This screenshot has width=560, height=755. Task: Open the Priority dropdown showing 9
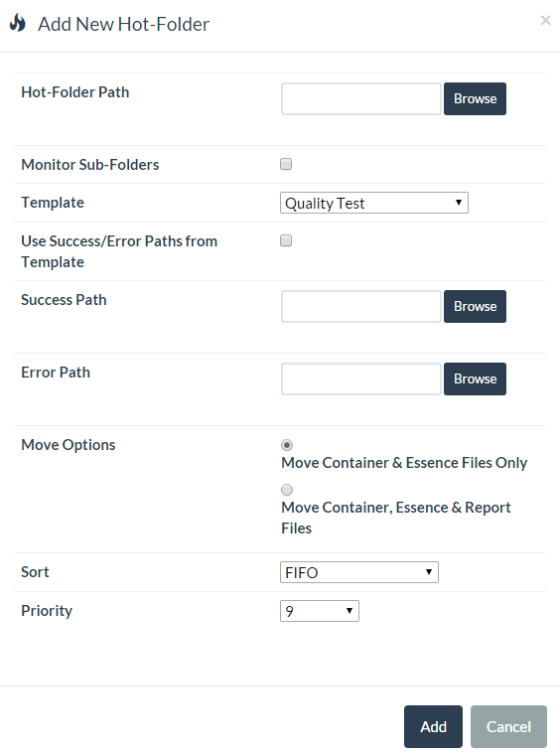point(320,611)
